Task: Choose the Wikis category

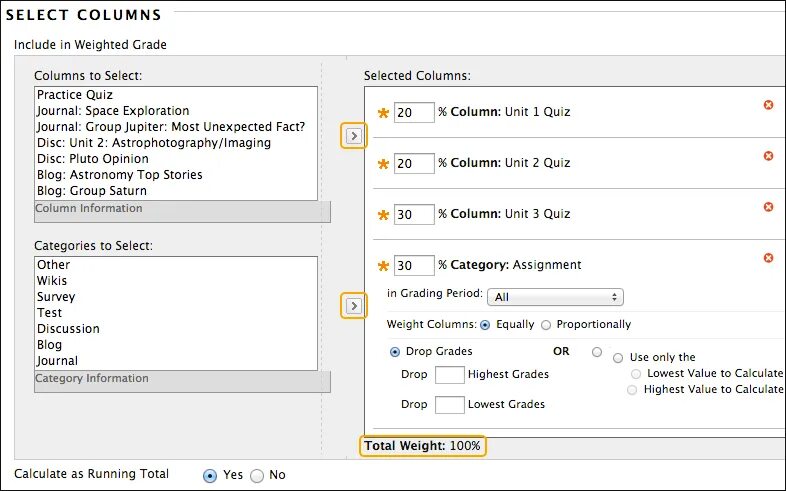Action: [51, 281]
